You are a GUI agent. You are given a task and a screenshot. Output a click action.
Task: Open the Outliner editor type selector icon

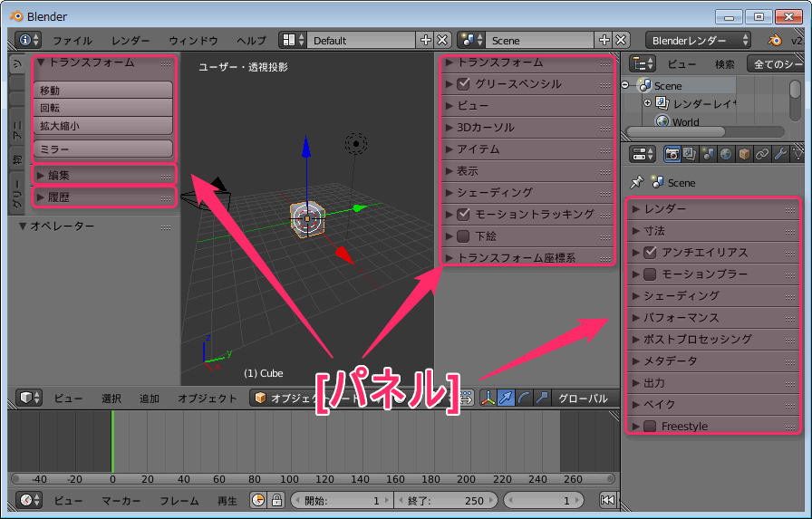coord(643,63)
